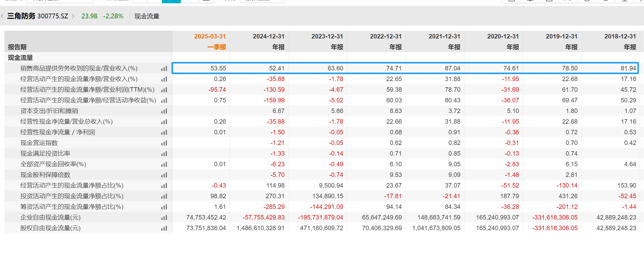This screenshot has height=268, width=644.
Task: Show chart for 现金营运指数 row
Action: 164,143
